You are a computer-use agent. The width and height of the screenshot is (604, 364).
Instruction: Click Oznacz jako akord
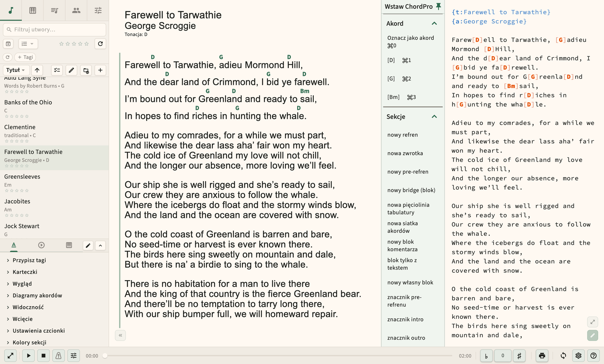click(x=413, y=42)
